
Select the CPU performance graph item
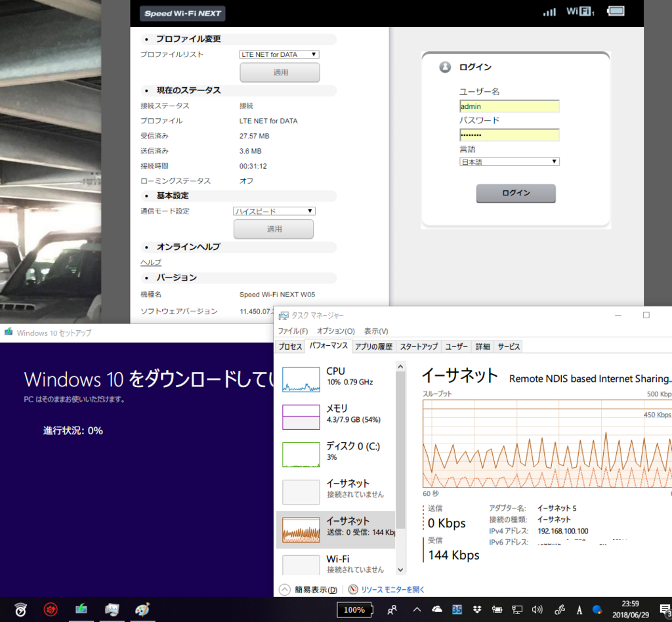tap(336, 379)
